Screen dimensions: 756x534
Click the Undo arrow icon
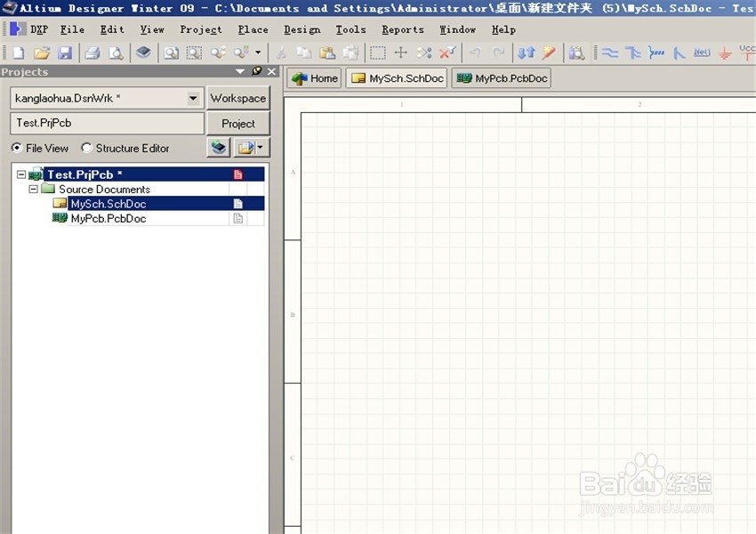coord(475,53)
